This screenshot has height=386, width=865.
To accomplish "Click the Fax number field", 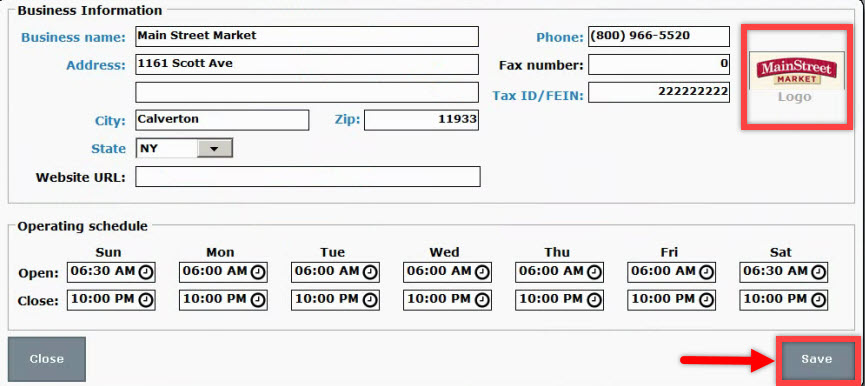I will point(659,64).
